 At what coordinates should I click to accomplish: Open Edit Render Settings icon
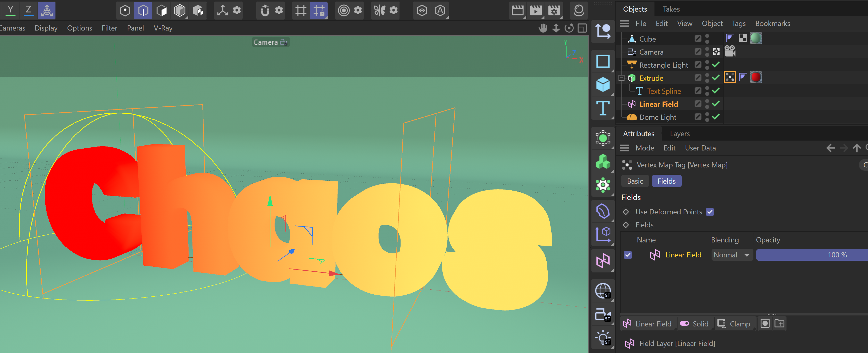point(554,10)
